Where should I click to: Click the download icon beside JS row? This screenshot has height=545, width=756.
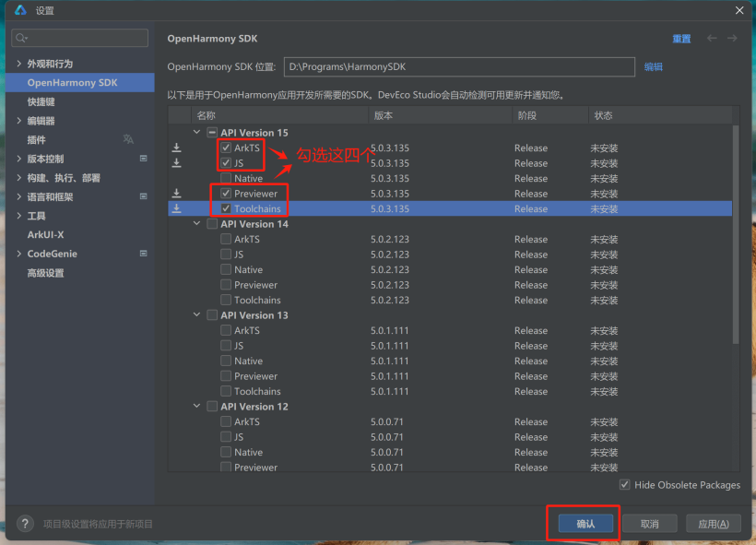(x=176, y=163)
